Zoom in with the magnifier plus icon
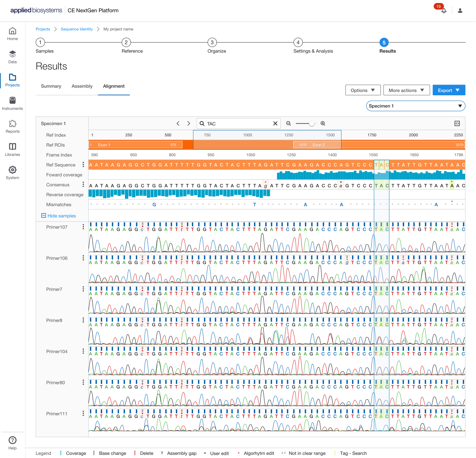 point(323,123)
